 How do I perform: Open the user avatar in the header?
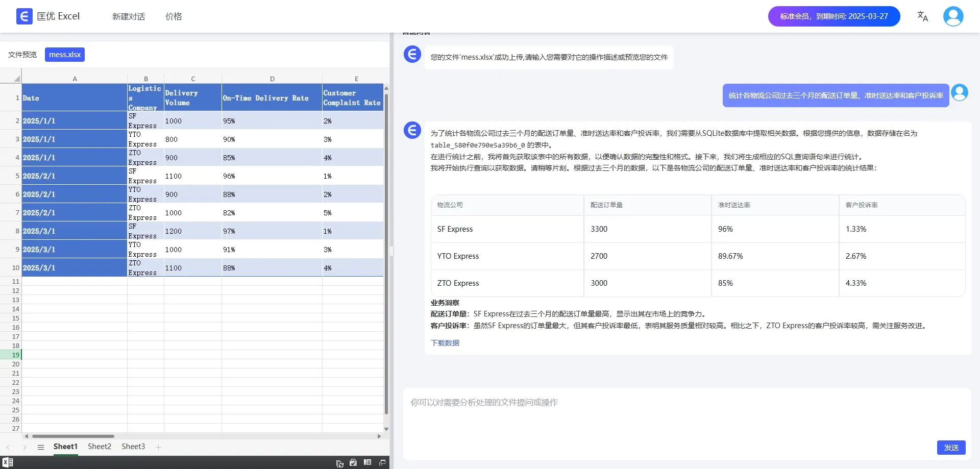953,16
